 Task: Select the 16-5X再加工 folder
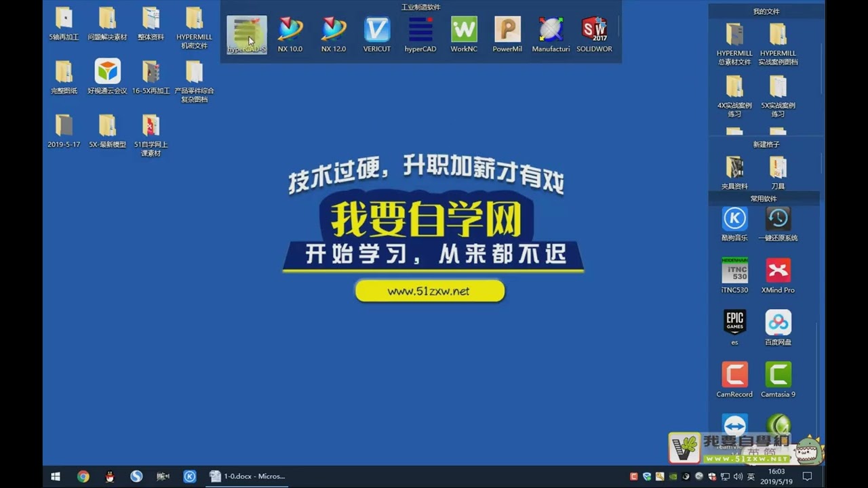[x=151, y=77]
